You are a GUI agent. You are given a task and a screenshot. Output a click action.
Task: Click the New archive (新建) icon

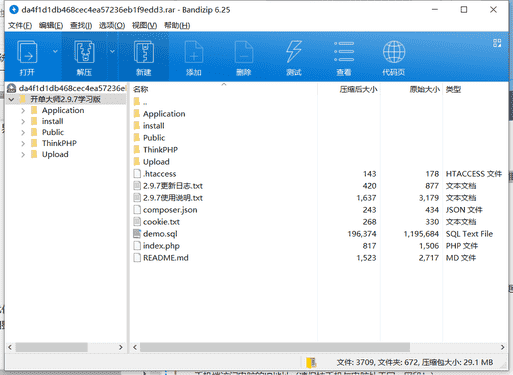click(144, 52)
